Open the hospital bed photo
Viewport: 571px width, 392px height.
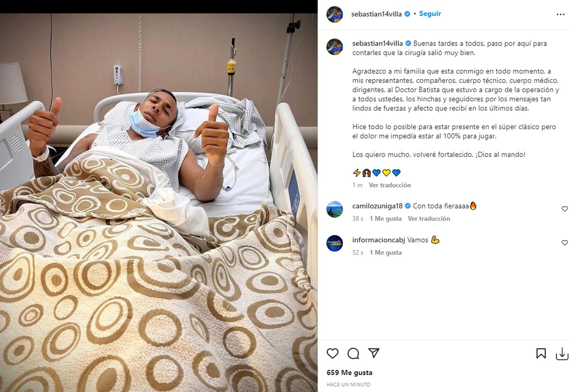[159, 203]
